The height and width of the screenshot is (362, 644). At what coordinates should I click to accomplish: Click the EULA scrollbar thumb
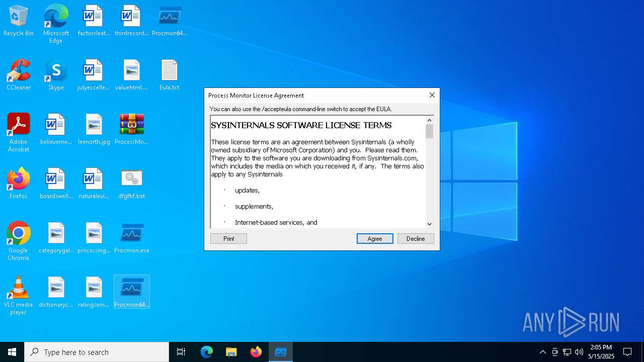[x=429, y=131]
